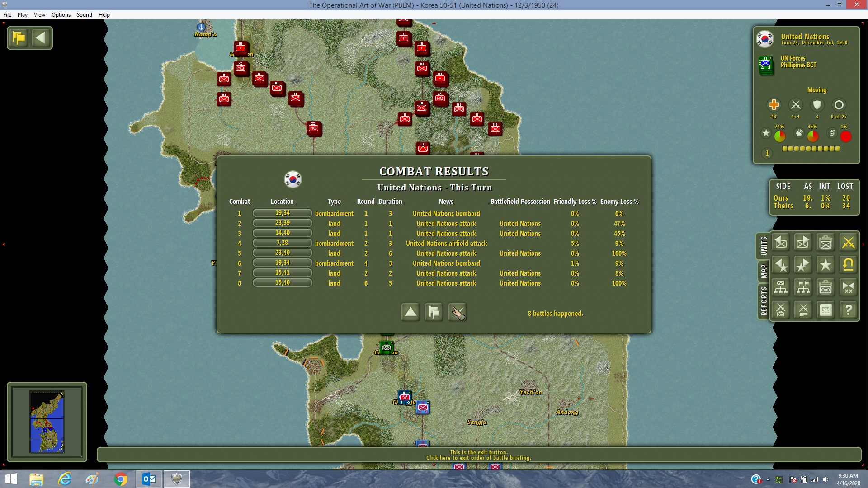The width and height of the screenshot is (868, 488).
Task: Click the plain white star formation icon
Action: (826, 265)
